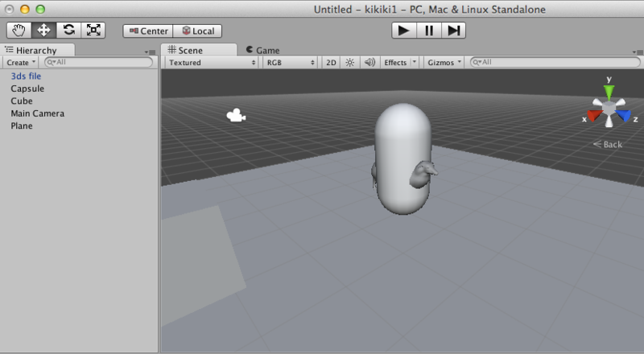644x354 pixels.
Task: Select the duck model beside the capsule
Action: pos(423,174)
